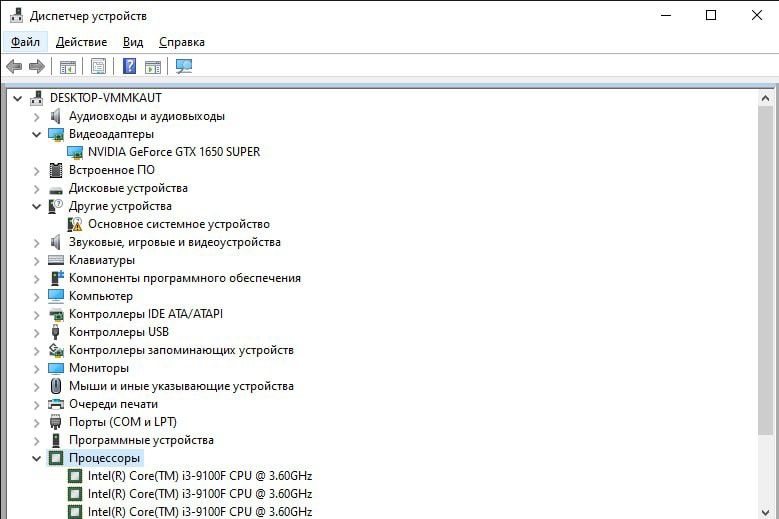The height and width of the screenshot is (519, 779).
Task: Expand the Контроллеры USB category
Action: (x=36, y=333)
